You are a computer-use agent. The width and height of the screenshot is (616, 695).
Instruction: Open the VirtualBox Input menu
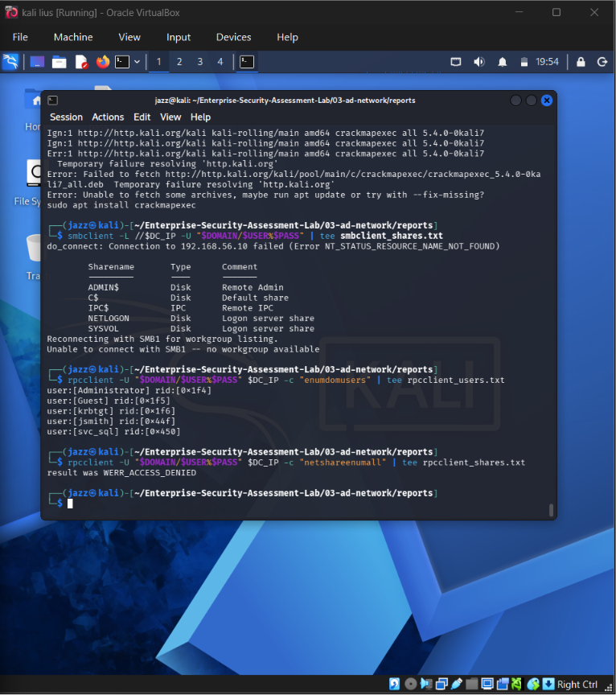179,37
